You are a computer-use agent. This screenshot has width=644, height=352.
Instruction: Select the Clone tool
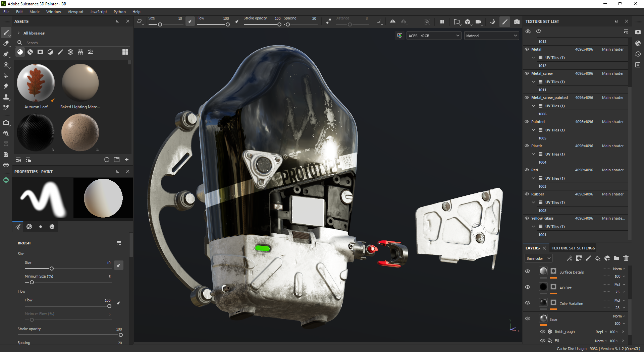point(6,97)
